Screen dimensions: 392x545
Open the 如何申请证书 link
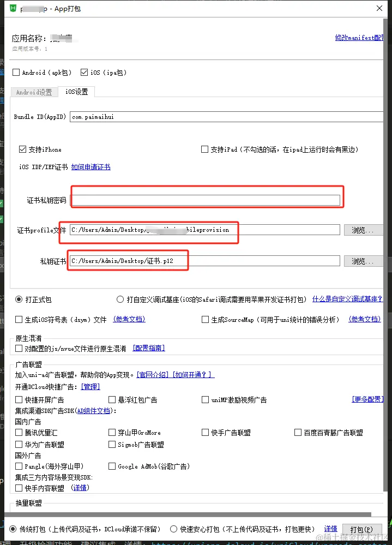[x=91, y=167]
